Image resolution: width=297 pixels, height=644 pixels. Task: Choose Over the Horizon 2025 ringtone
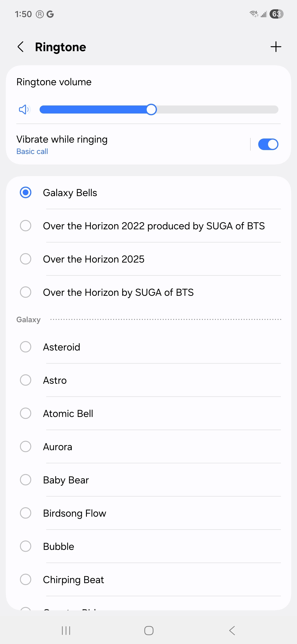(94, 259)
